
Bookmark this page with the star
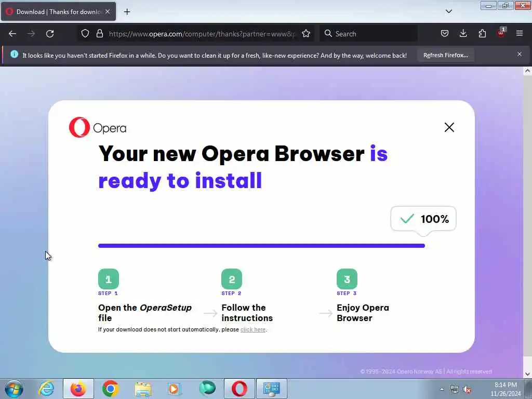click(306, 34)
